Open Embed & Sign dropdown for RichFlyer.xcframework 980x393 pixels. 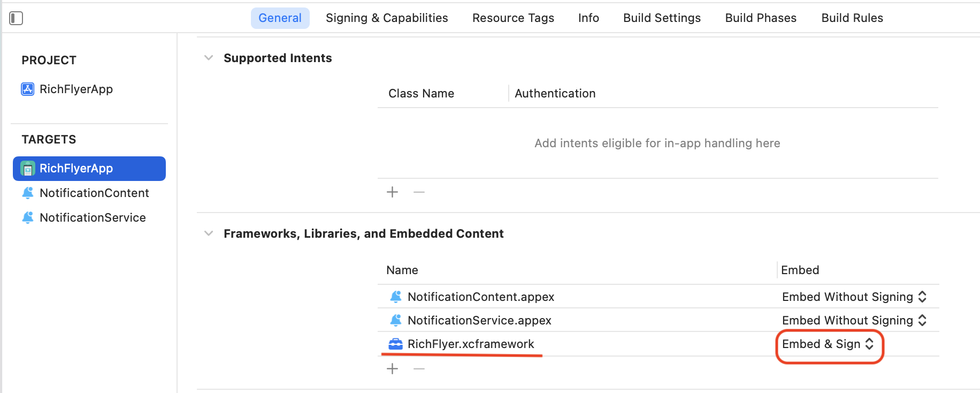828,344
